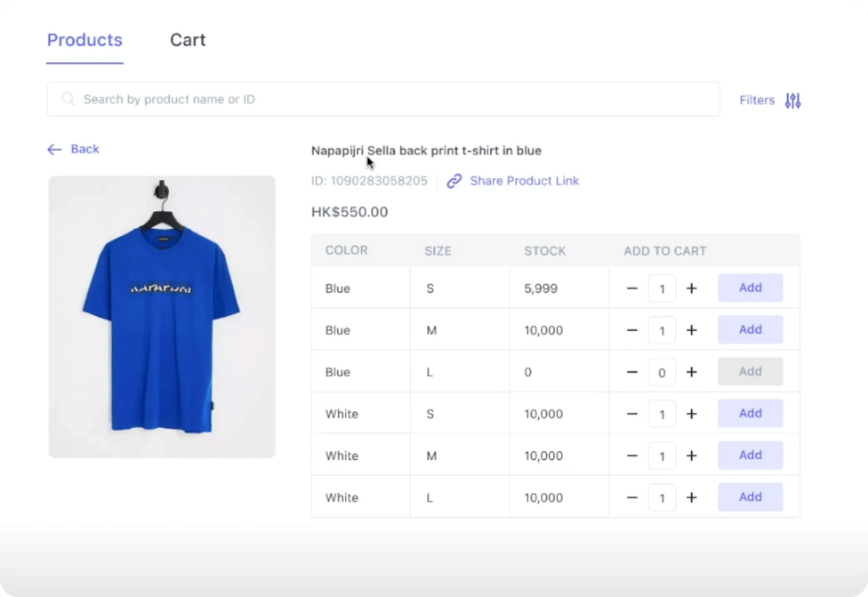Click the Add button for White size L
The width and height of the screenshot is (868, 597).
750,497
